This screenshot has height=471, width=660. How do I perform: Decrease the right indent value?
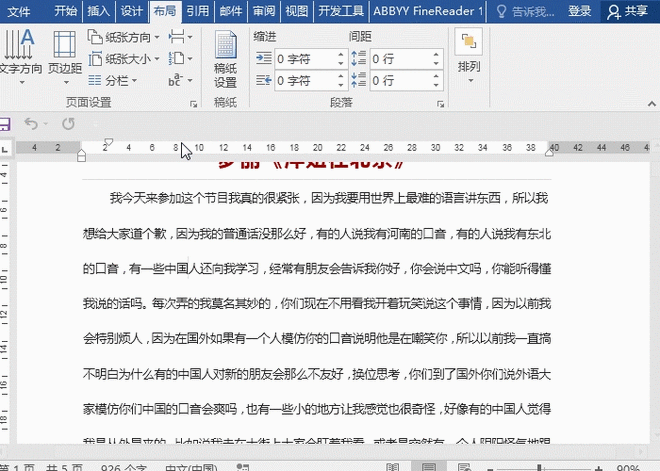(341, 85)
